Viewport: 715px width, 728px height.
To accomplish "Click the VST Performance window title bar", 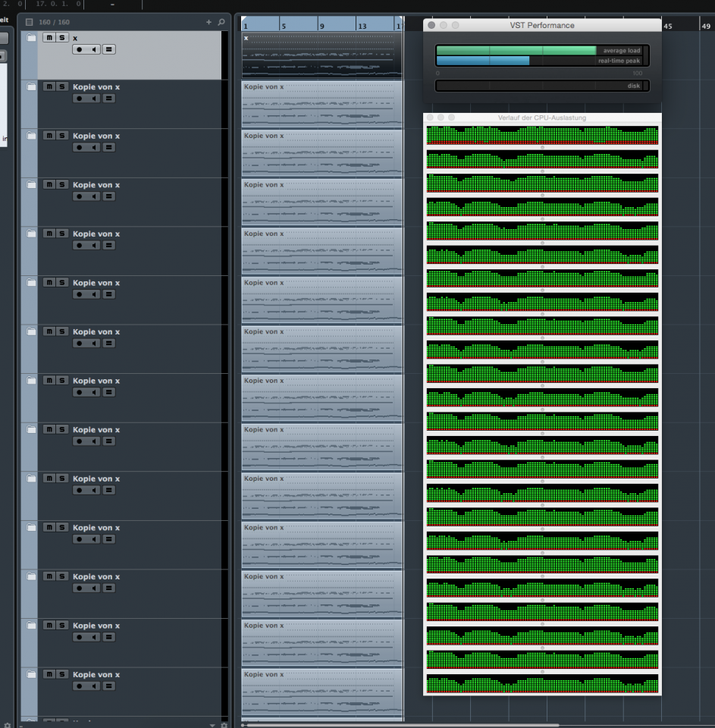I will [542, 25].
